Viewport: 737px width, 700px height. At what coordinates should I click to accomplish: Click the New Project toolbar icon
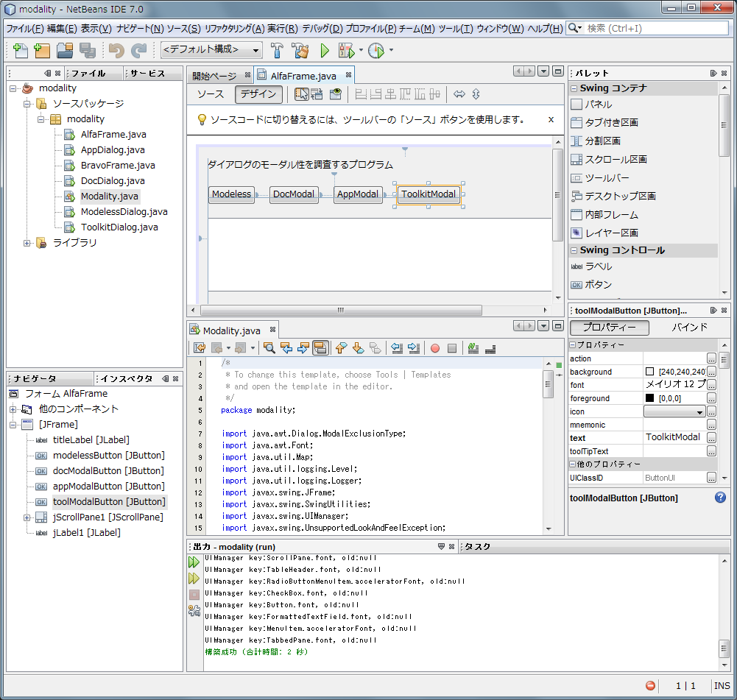[x=42, y=50]
